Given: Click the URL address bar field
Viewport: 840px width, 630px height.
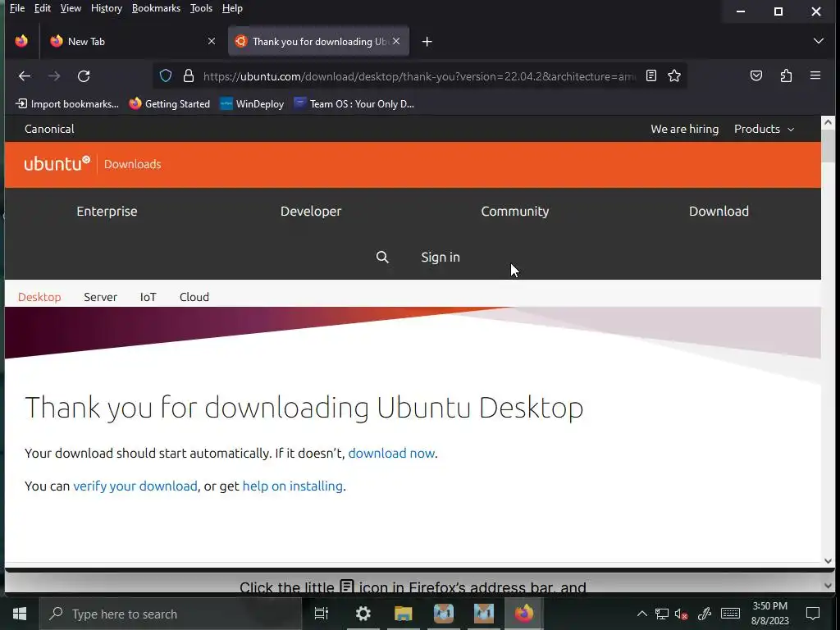Looking at the screenshot, I should tap(419, 76).
